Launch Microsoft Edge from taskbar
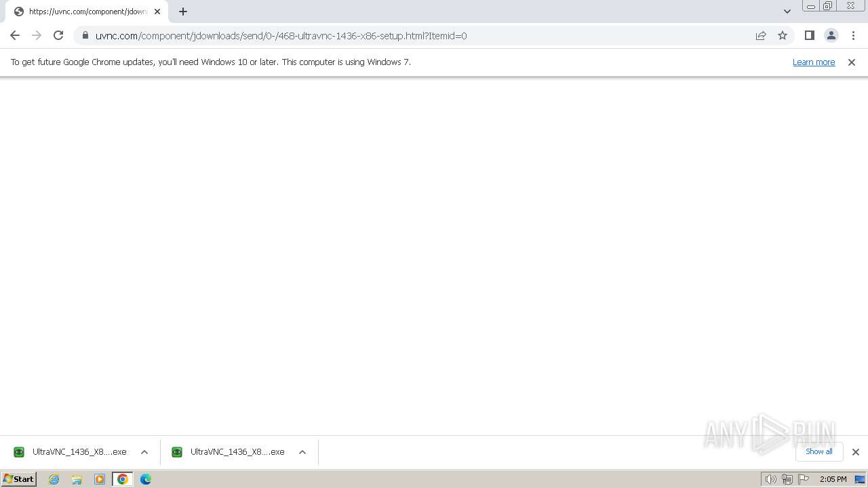 [x=146, y=479]
